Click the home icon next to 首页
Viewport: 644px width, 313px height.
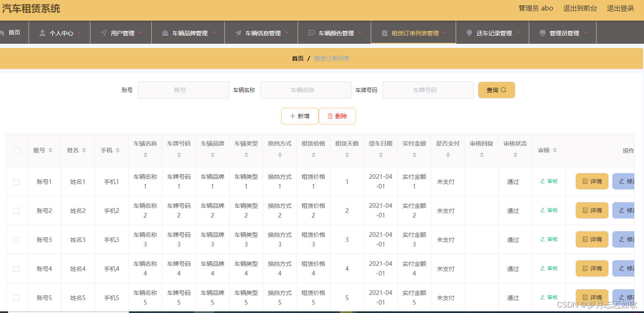[x=2, y=32]
